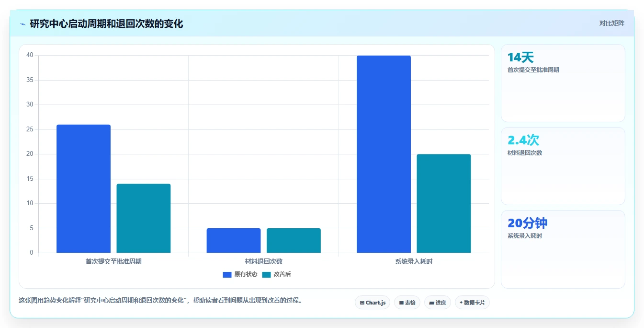Click the 2.4次 metric value
Screen dimensions: 644x328
tap(523, 140)
